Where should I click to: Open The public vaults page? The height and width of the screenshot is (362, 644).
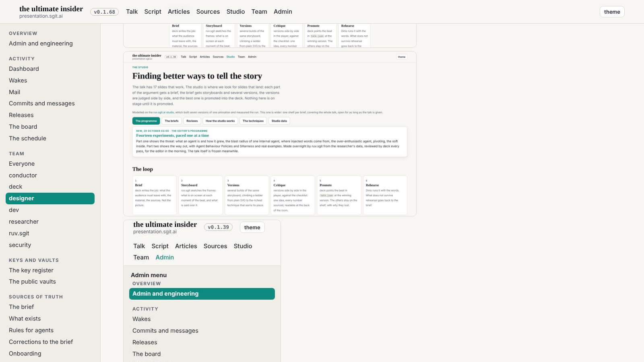(32, 282)
